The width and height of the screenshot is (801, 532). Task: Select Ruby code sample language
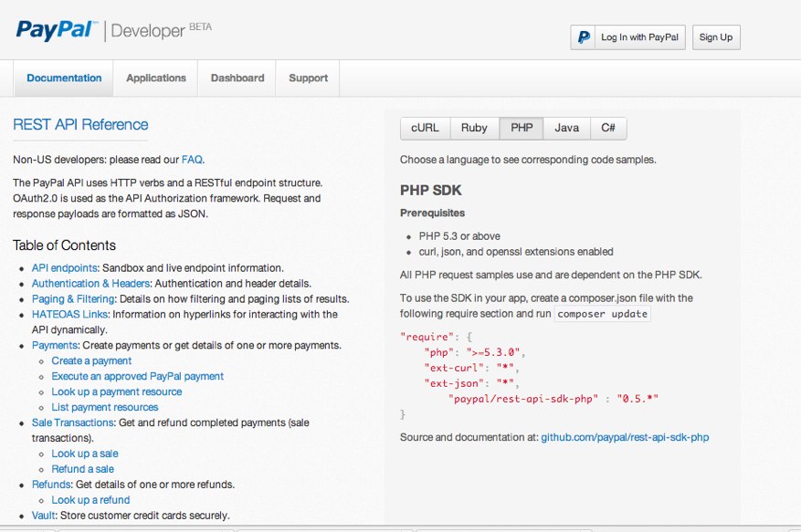point(474,129)
